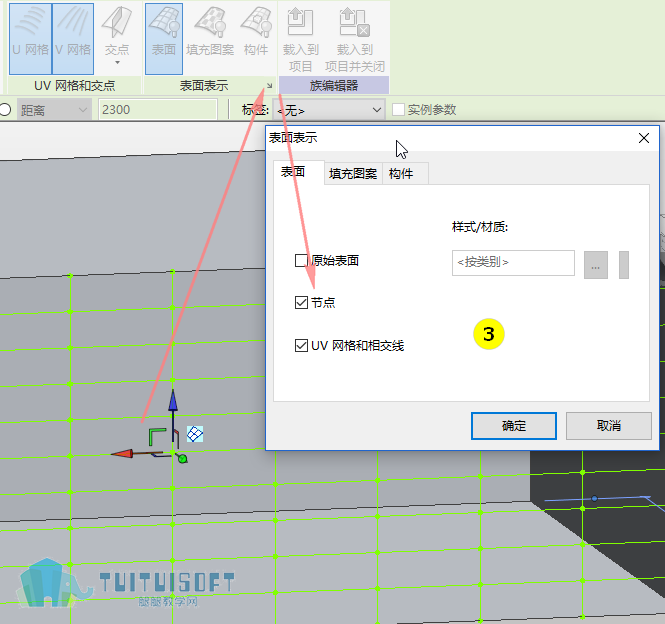Click the green point handle at gizmo base
This screenshot has height=624, width=665.
183,459
